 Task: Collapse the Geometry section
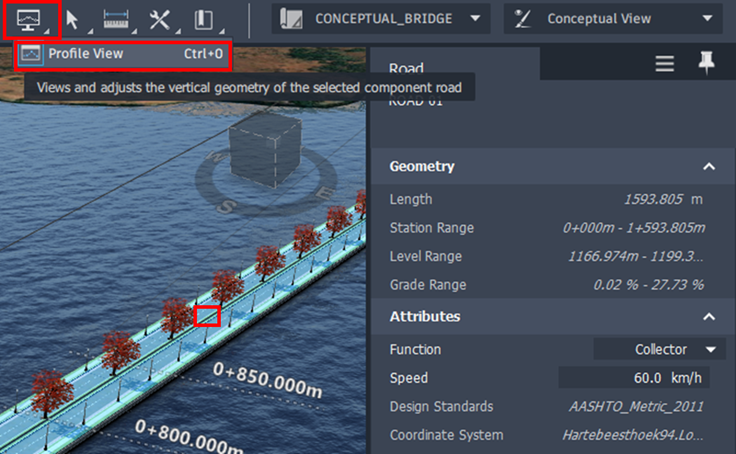pyautogui.click(x=709, y=167)
